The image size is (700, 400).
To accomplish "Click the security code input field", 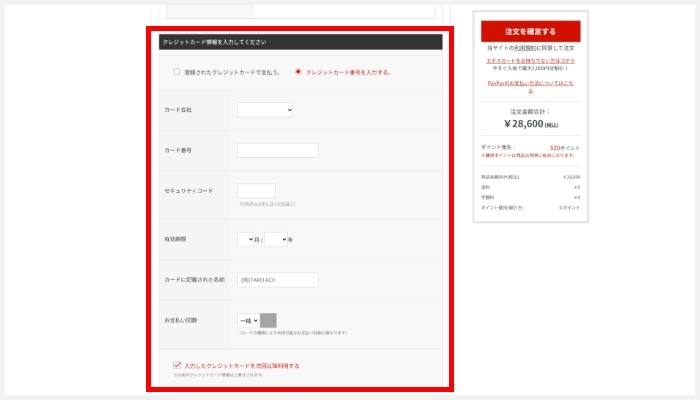I will [x=256, y=190].
